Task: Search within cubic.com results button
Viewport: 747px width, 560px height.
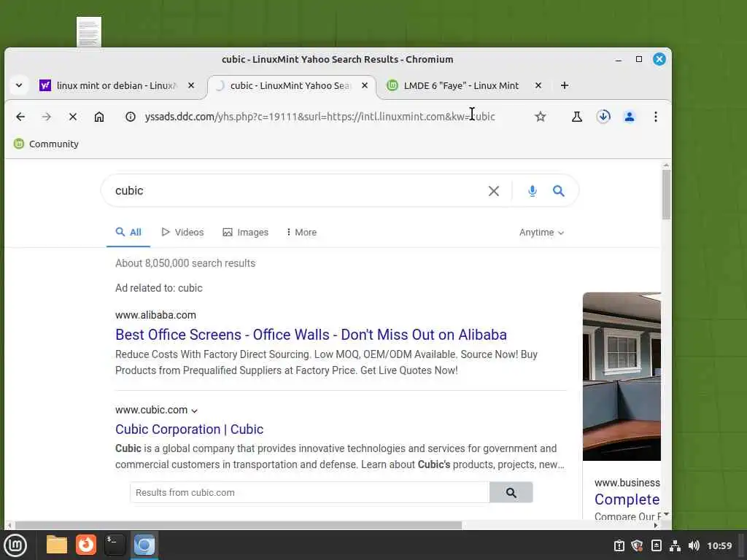Action: 511,492
